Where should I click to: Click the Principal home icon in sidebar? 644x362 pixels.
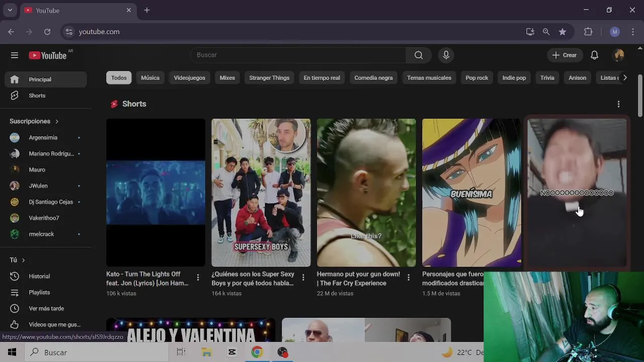(15, 79)
